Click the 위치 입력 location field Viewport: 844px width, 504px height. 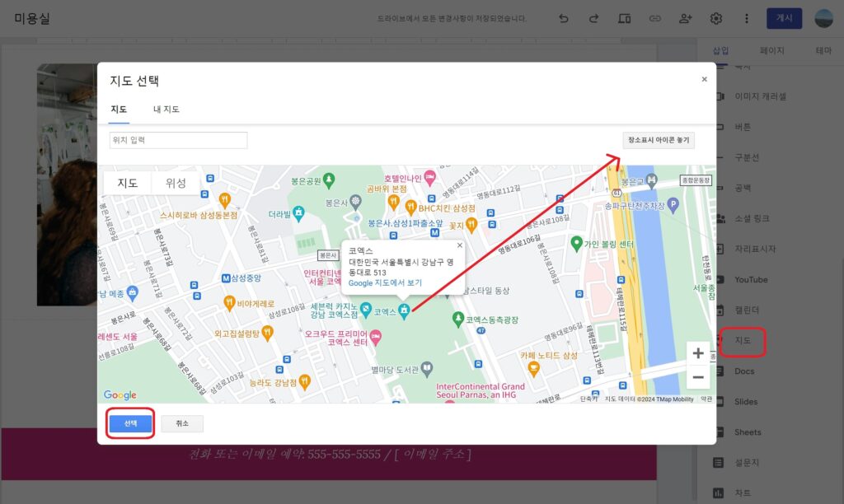(178, 140)
